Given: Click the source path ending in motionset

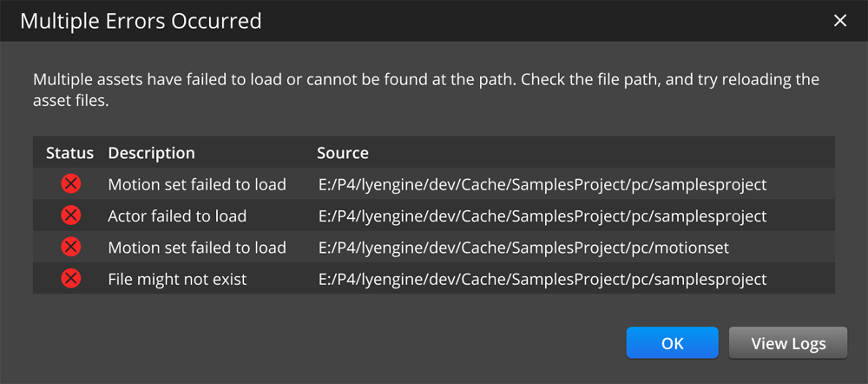Looking at the screenshot, I should 523,248.
